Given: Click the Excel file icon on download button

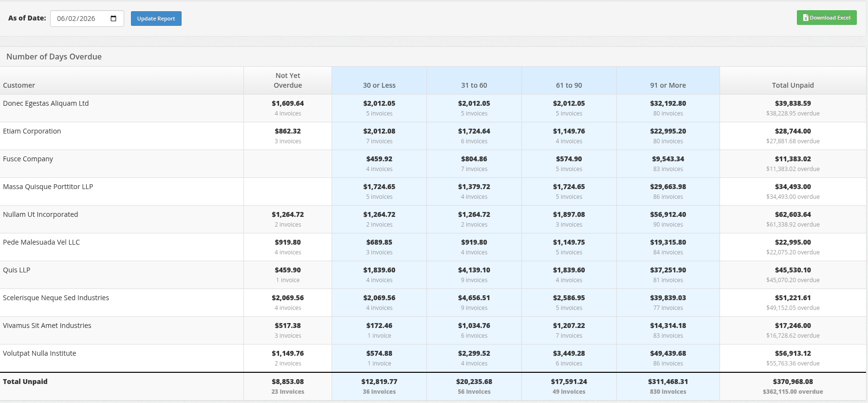Looking at the screenshot, I should (806, 18).
